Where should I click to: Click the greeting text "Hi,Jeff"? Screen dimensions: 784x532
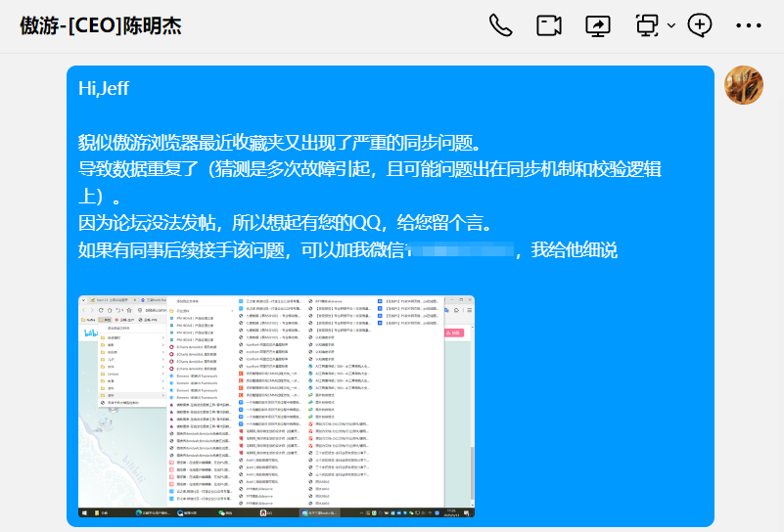[x=104, y=88]
